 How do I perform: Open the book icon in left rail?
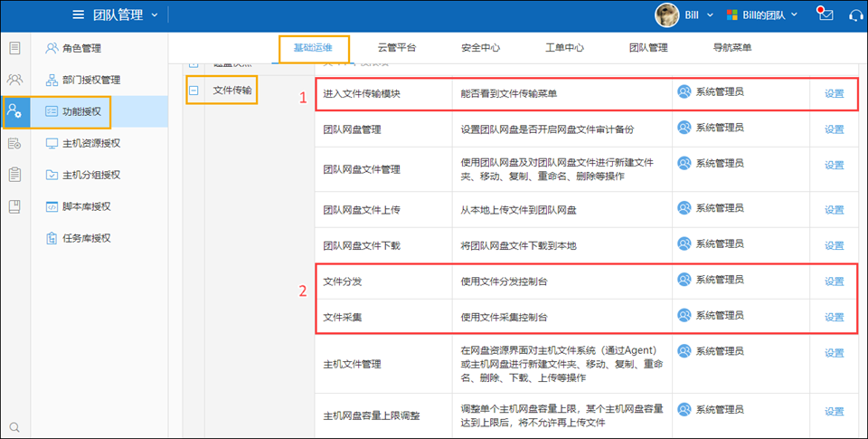[x=14, y=206]
